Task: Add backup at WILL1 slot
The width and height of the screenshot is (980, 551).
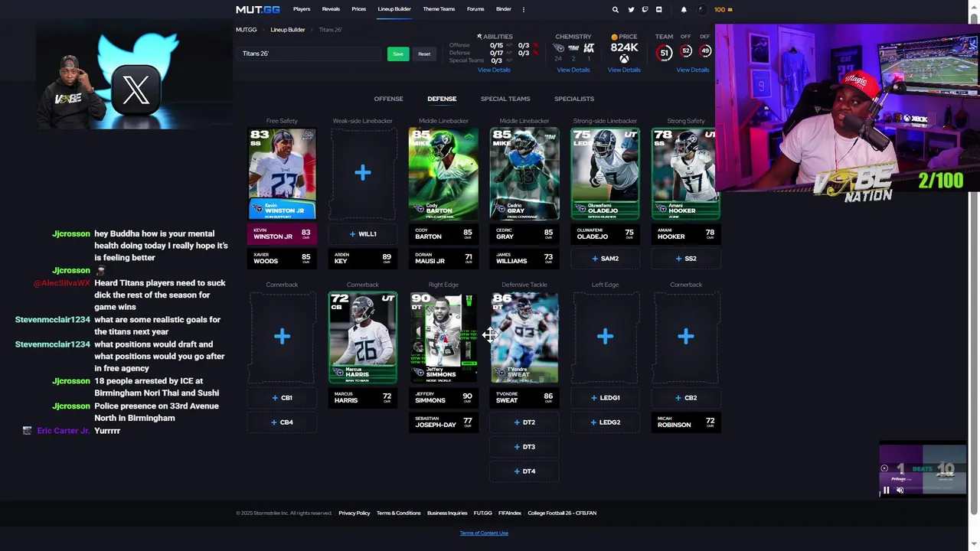Action: click(x=363, y=234)
